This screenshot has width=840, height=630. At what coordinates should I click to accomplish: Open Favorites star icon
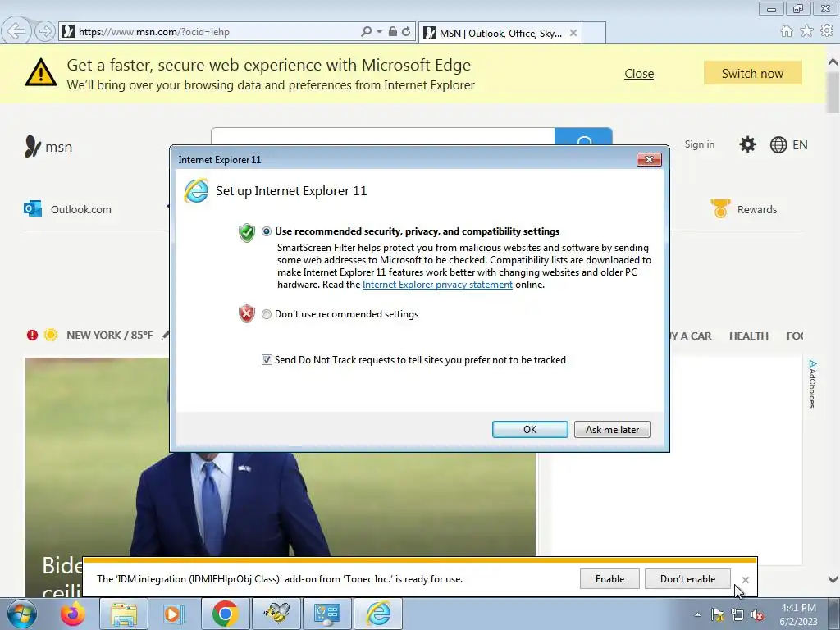point(806,31)
